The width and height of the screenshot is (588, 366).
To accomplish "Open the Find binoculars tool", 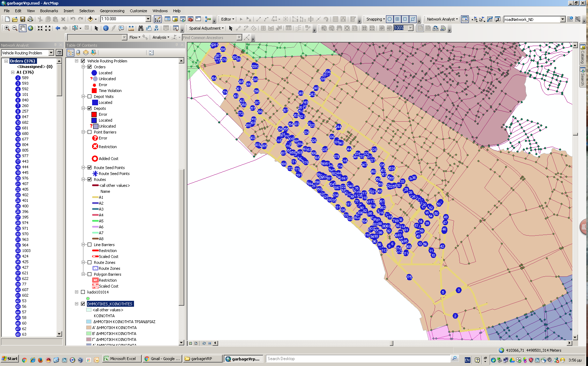I will coord(141,28).
